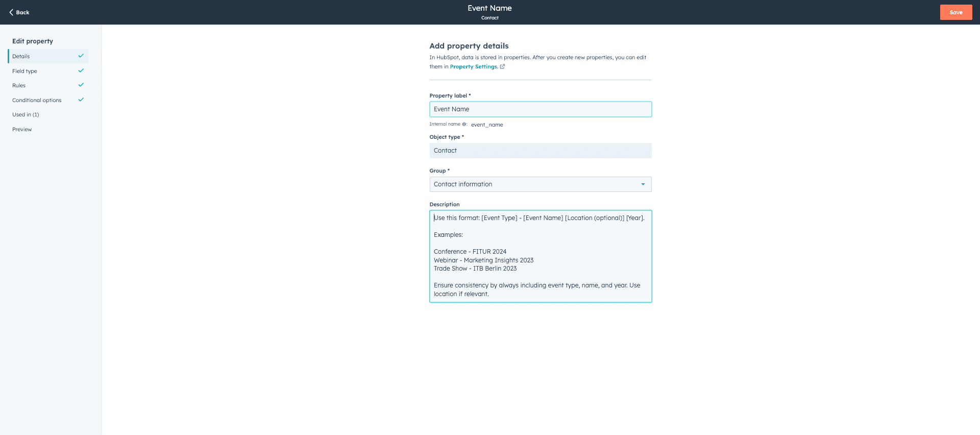The width and height of the screenshot is (980, 435).
Task: Show the Preview section
Action: (48, 129)
